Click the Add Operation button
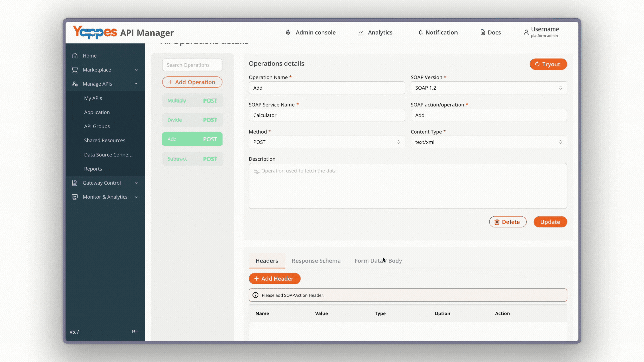Image resolution: width=644 pixels, height=362 pixels. pos(192,82)
